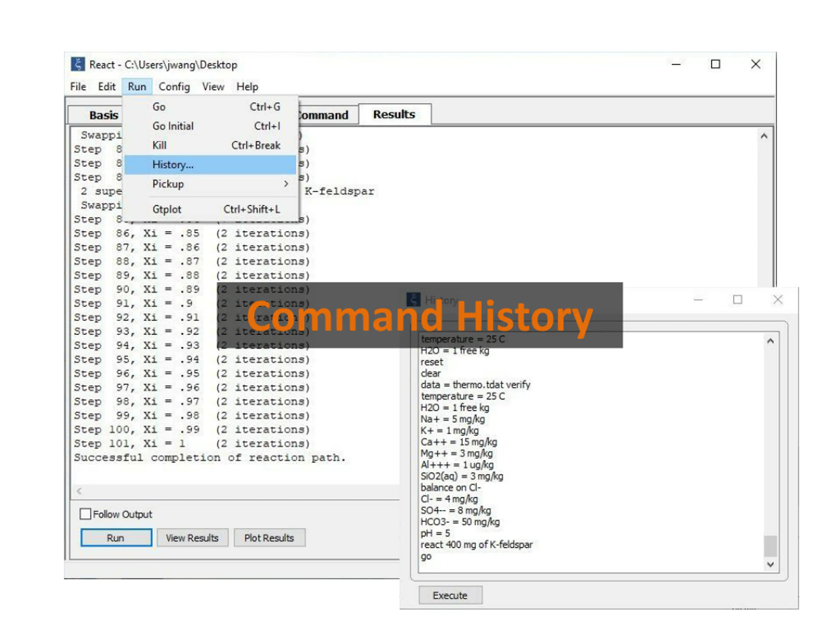Screen dimensions: 840x630
Task: Click the Plot Results button
Action: point(269,538)
